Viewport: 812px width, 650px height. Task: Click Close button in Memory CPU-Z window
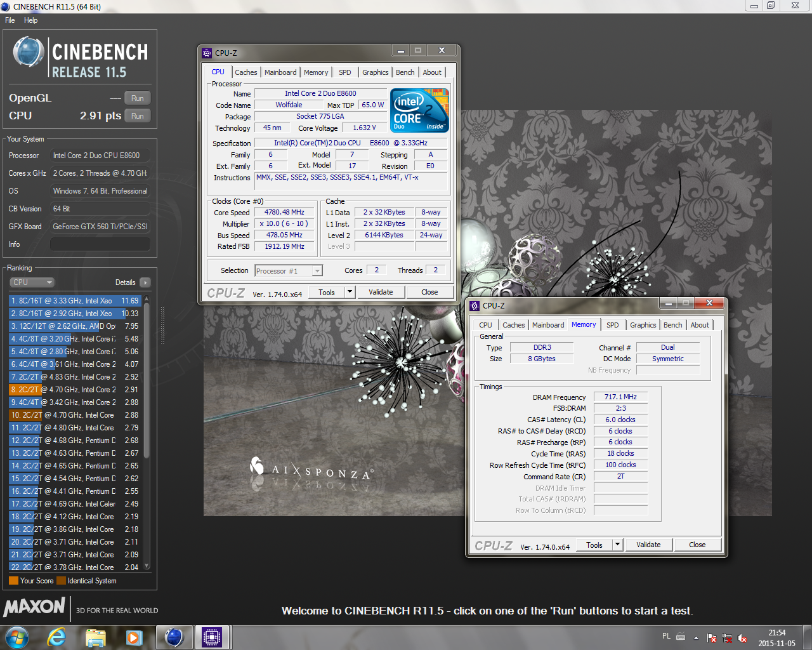coord(697,545)
